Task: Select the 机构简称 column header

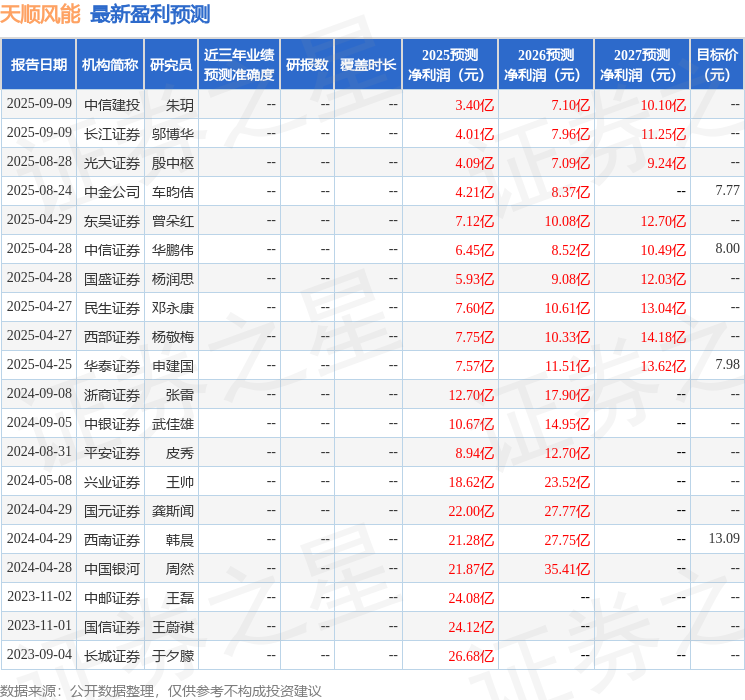Action: pyautogui.click(x=110, y=65)
